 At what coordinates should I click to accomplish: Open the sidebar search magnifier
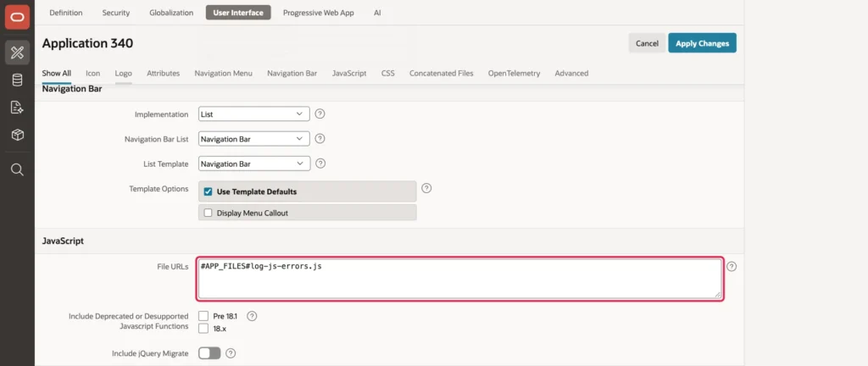tap(17, 169)
